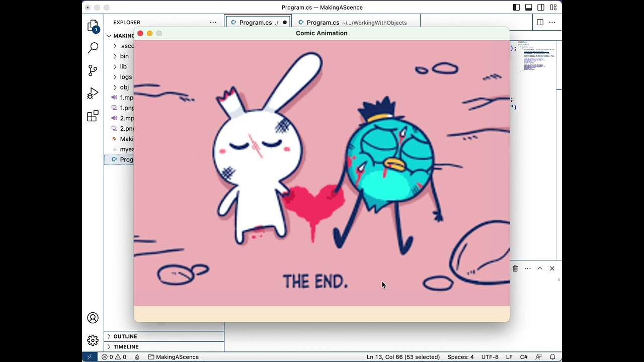644x362 pixels.
Task: Open the notifications bell
Action: click(x=552, y=357)
